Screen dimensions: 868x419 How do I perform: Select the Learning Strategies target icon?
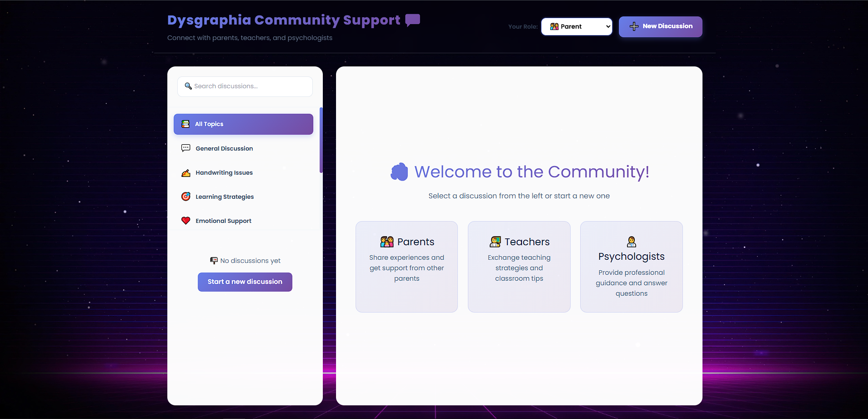point(186,196)
